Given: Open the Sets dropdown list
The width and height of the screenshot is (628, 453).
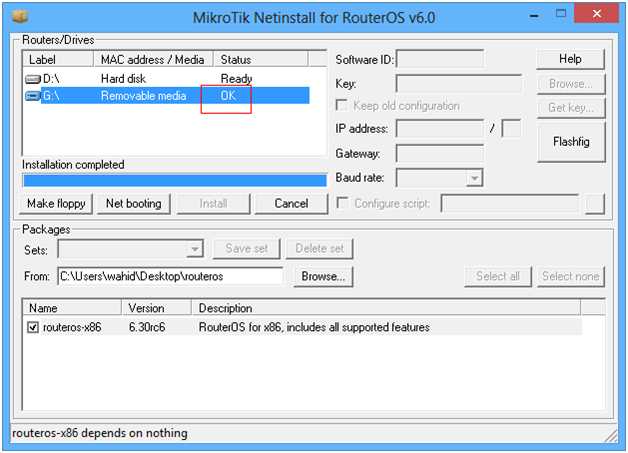Looking at the screenshot, I should click(x=195, y=250).
